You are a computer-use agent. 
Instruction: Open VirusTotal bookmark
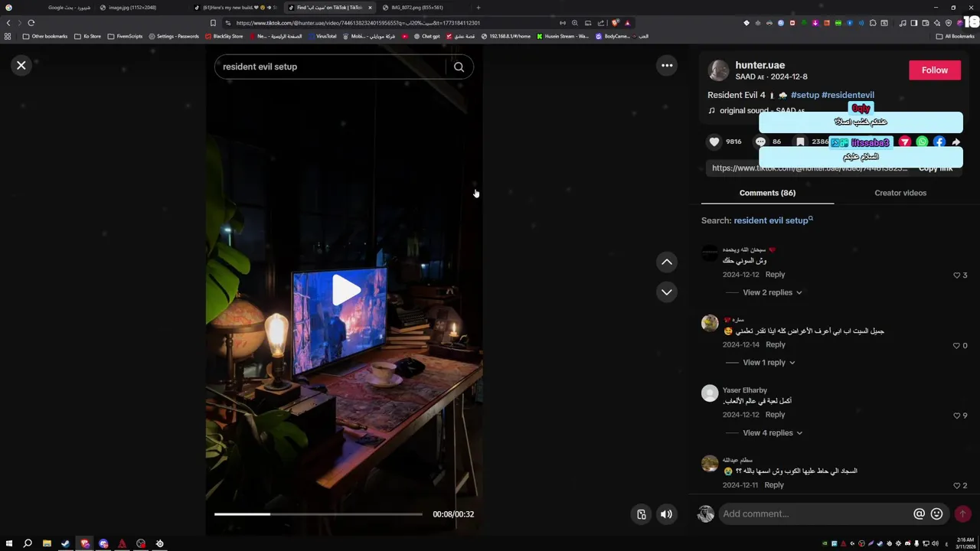322,36
